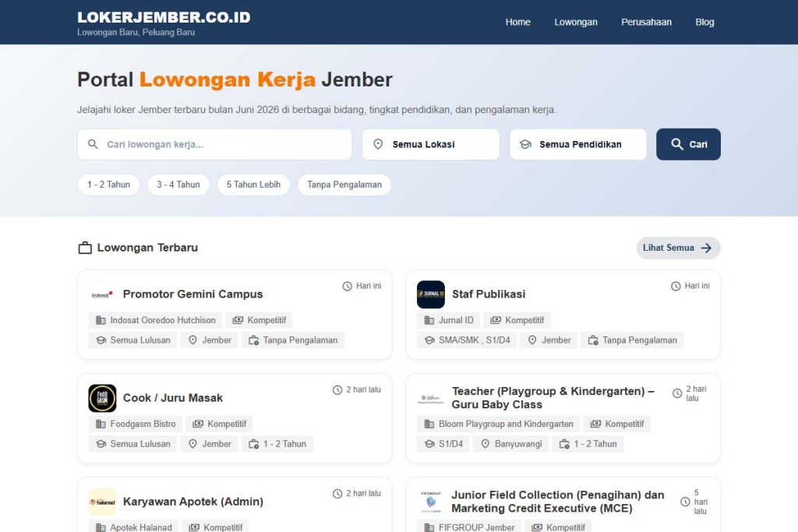
Task: Click the Banyuwangi location pin icon
Action: pyautogui.click(x=485, y=444)
